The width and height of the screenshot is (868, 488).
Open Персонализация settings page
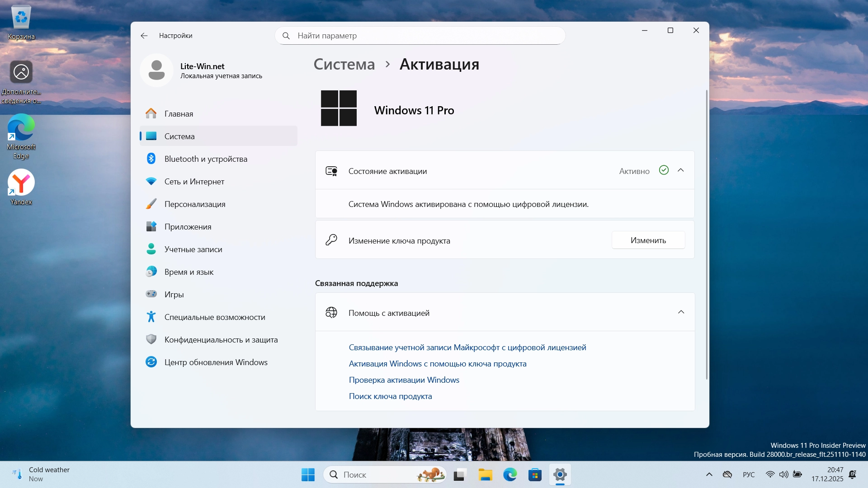click(x=194, y=204)
